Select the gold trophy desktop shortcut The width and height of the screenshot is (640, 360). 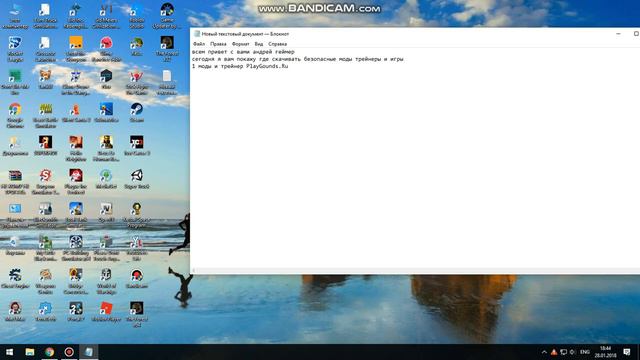click(x=136, y=215)
